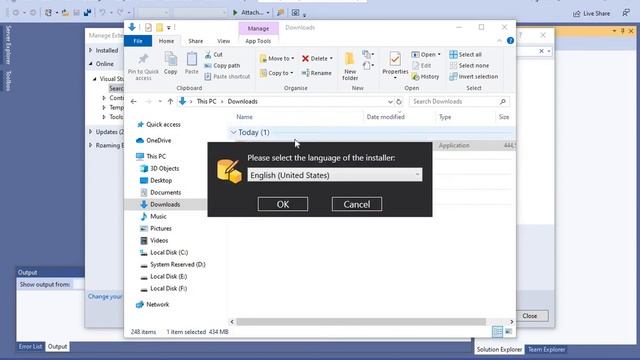Click the Rename ribbon command

(316, 73)
